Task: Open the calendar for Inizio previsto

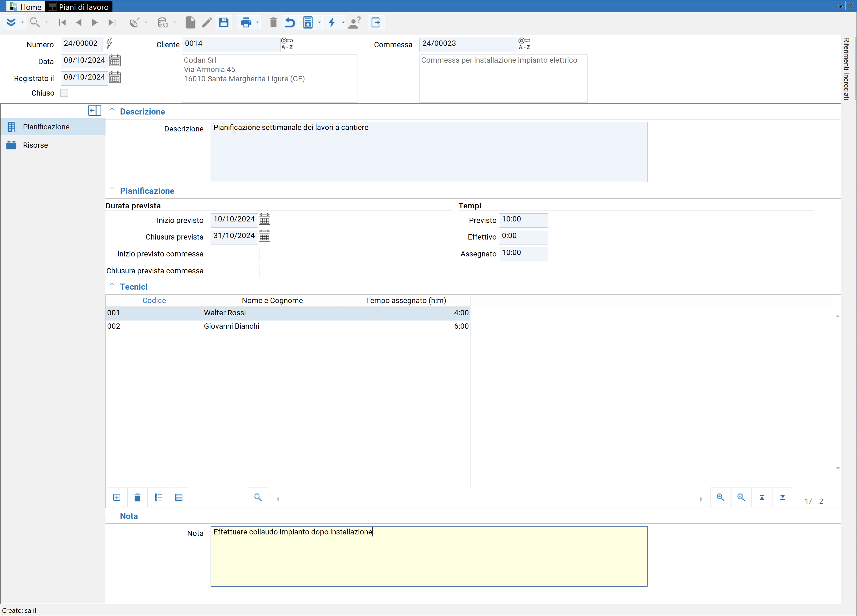Action: [264, 220]
